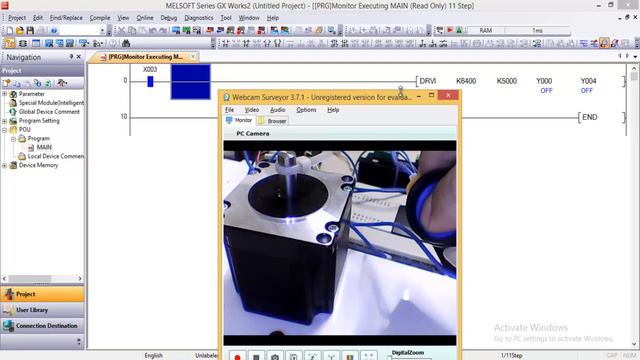Collapse the Program folder node
Viewport: 640px width, 360px height.
tap(13, 139)
